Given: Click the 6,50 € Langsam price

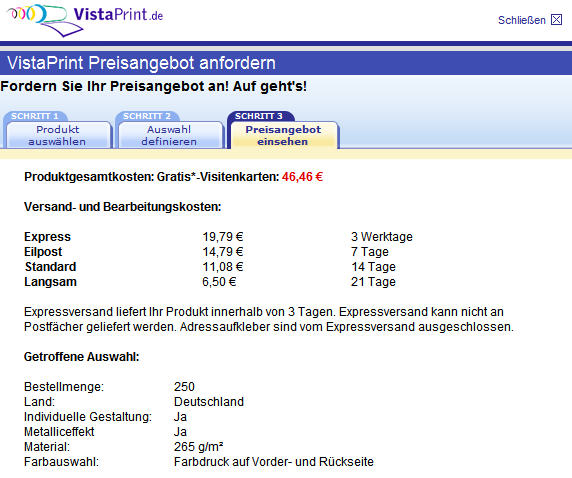Looking at the screenshot, I should click(x=219, y=282).
